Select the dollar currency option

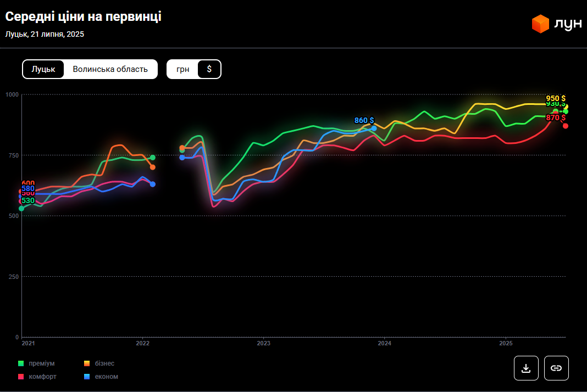(x=209, y=69)
